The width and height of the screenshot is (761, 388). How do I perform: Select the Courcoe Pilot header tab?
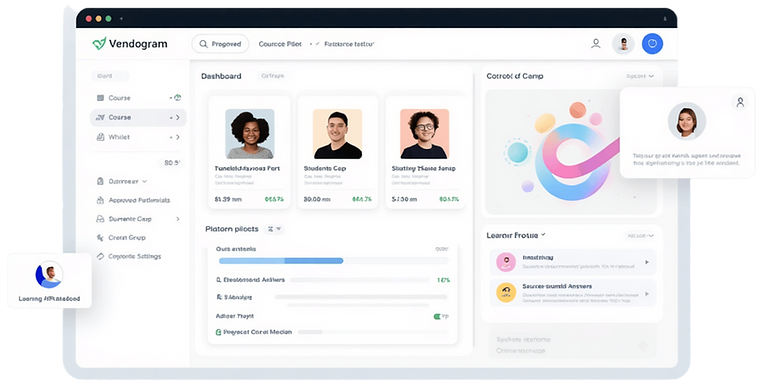pyautogui.click(x=280, y=44)
